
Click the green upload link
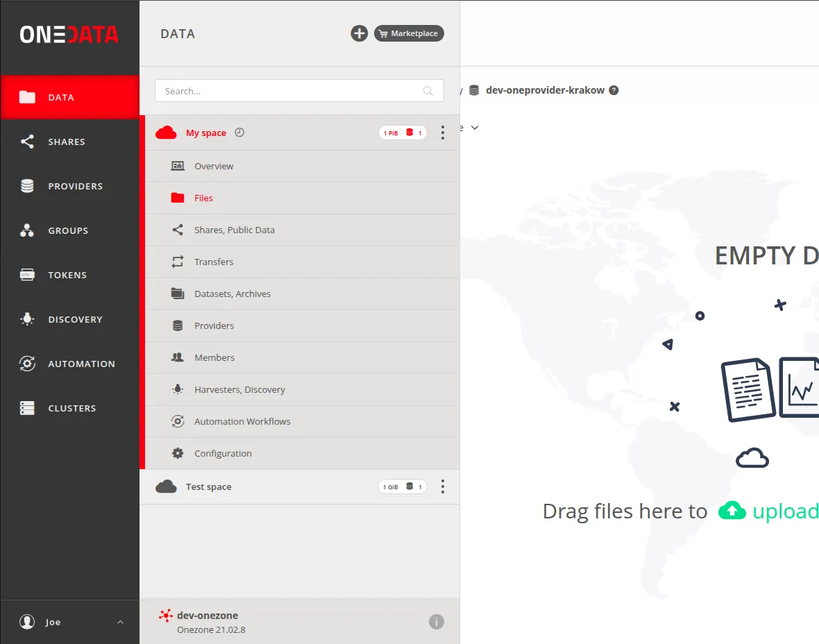click(785, 511)
